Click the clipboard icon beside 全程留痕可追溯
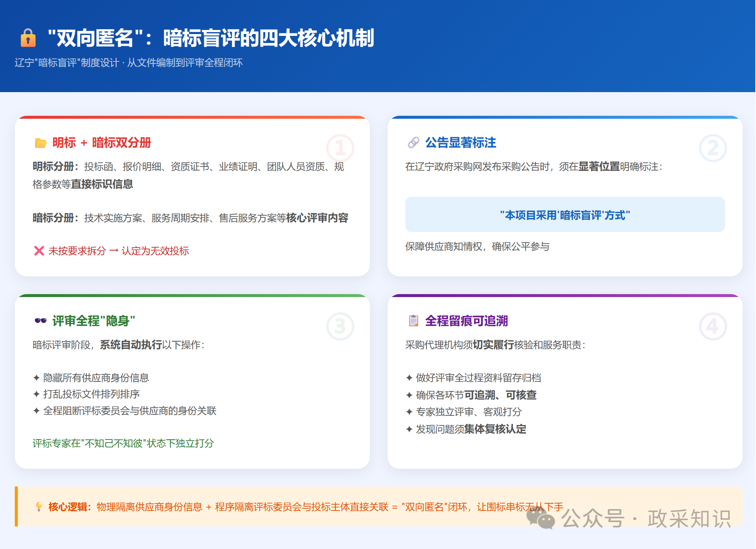 click(x=414, y=320)
